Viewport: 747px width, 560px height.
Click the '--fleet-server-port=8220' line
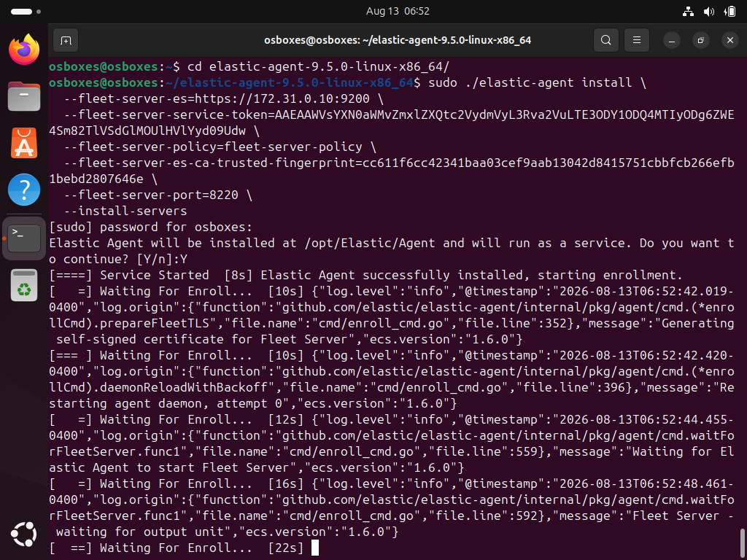pos(158,195)
